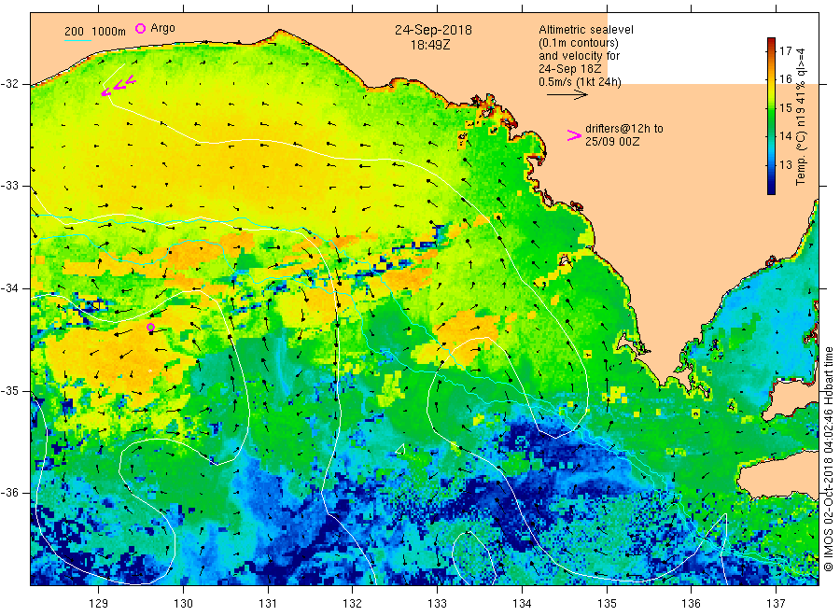Click the drifters@12h to label

[x=624, y=129]
